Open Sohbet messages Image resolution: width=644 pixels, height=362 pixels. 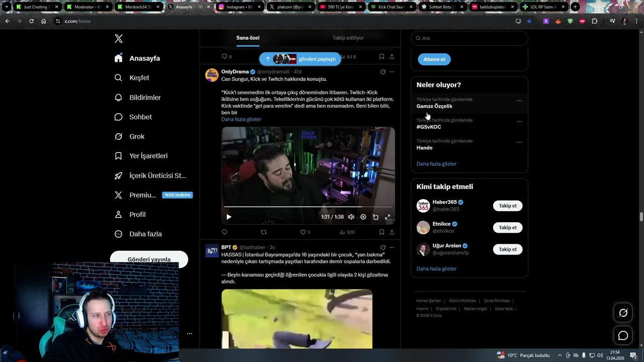[133, 117]
